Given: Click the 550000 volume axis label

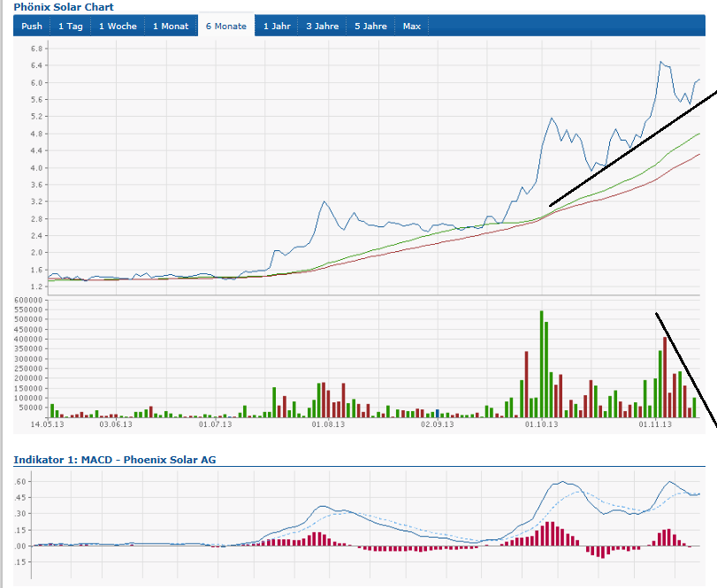Looking at the screenshot, I should 28,309.
